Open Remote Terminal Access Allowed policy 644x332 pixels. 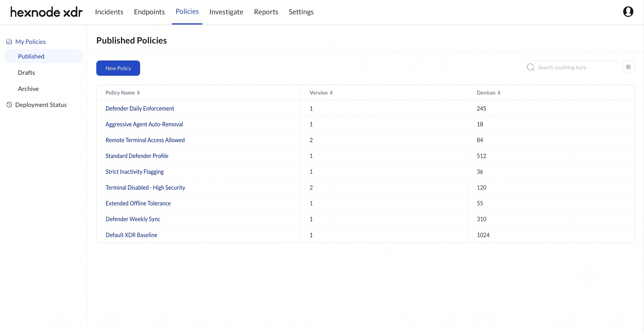[145, 140]
